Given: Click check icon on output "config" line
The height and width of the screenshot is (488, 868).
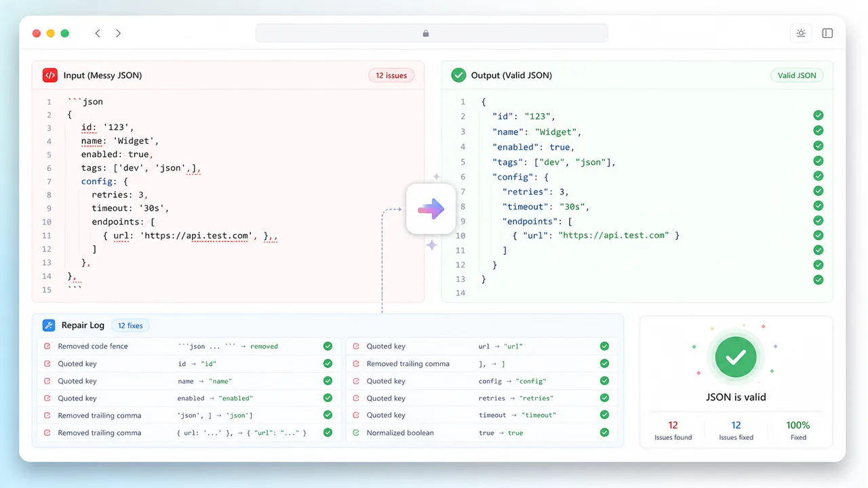Looking at the screenshot, I should coord(818,176).
